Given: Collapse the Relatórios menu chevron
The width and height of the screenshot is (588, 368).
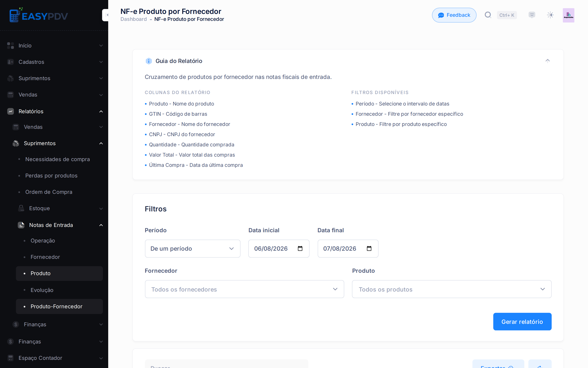Looking at the screenshot, I should 101,111.
